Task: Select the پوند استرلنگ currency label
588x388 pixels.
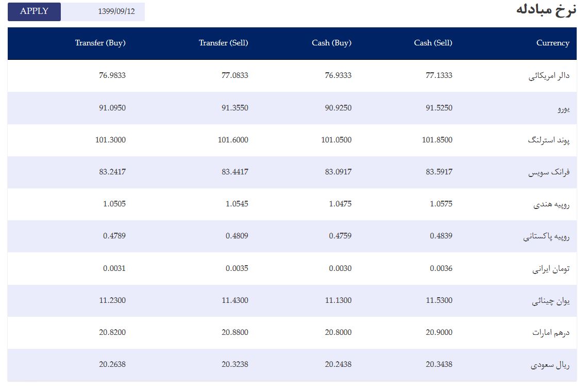Action: pos(549,140)
